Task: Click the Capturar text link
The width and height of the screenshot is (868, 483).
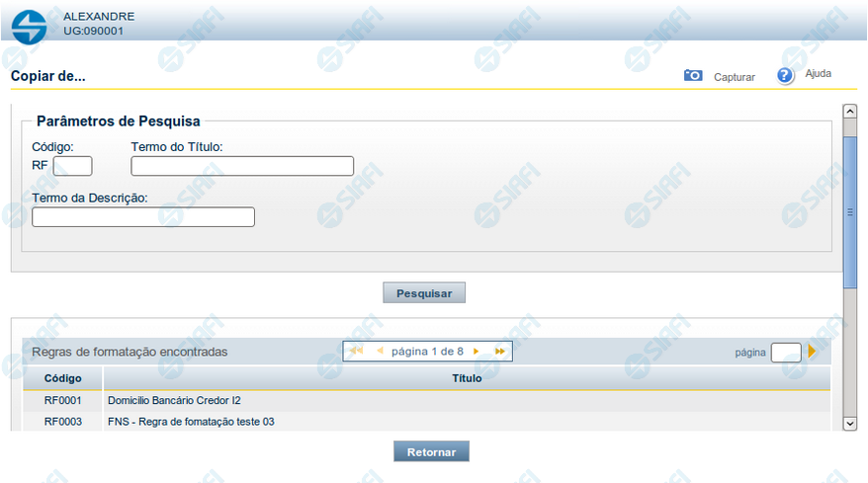Action: click(735, 77)
